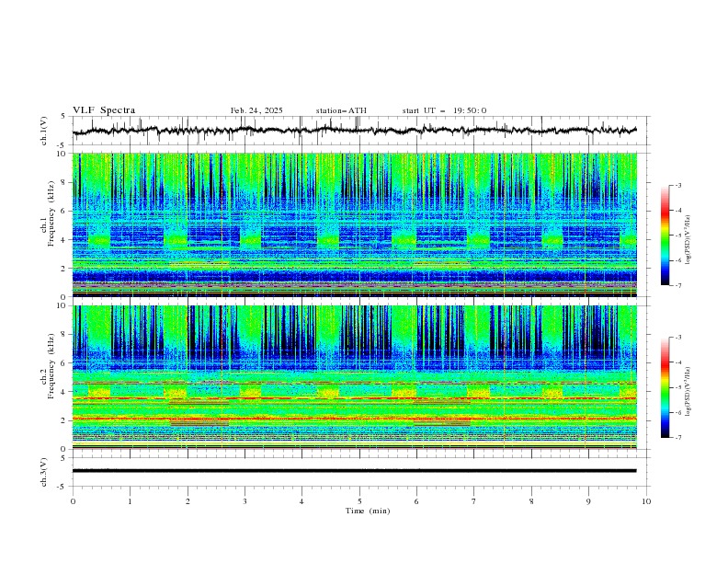Click the ch.1 voltage waveform trace
This screenshot has width=728, height=563.
pyautogui.click(x=354, y=131)
